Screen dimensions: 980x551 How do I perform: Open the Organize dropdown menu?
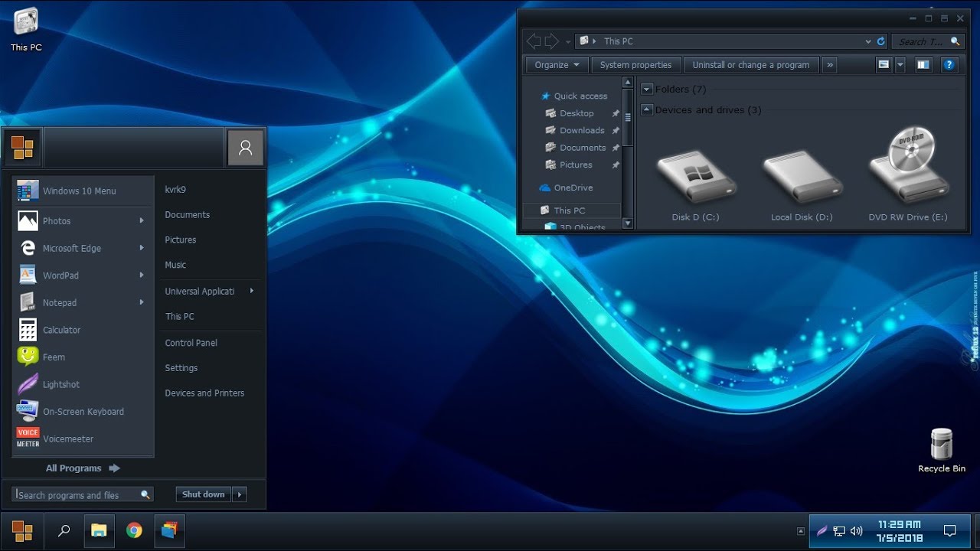[x=557, y=65]
